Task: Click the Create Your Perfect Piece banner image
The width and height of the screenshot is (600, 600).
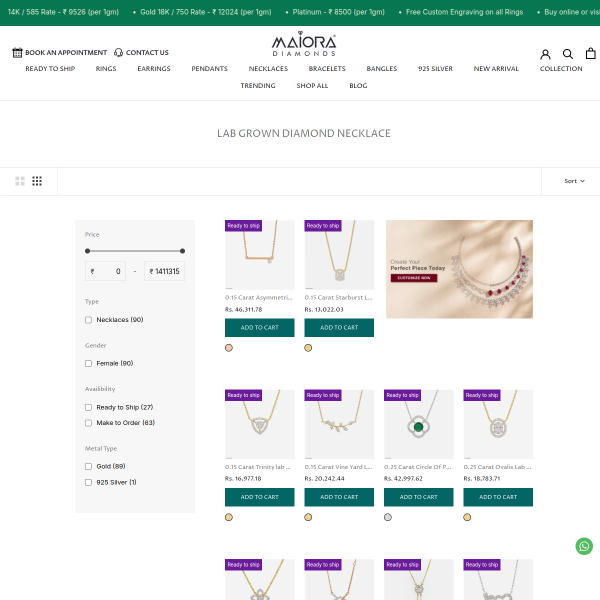Action: (x=459, y=269)
